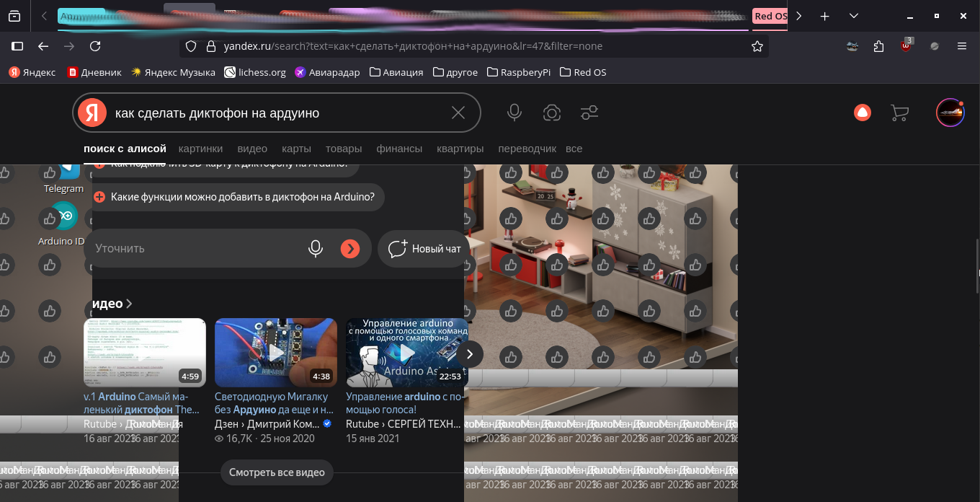Expand Авиация bookmarks folder
980x502 pixels.
(x=396, y=72)
